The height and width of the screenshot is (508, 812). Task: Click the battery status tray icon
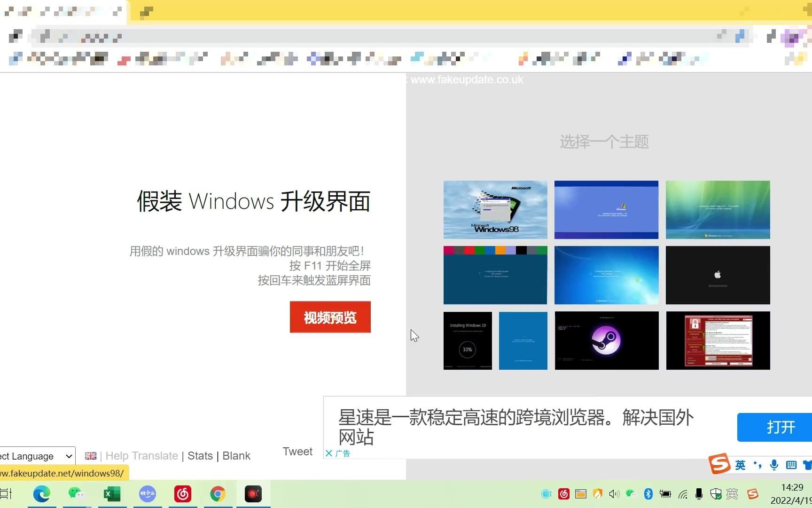click(x=665, y=494)
